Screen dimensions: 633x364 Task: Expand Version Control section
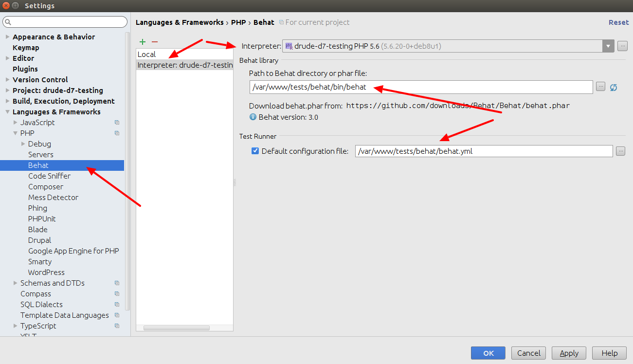7,80
